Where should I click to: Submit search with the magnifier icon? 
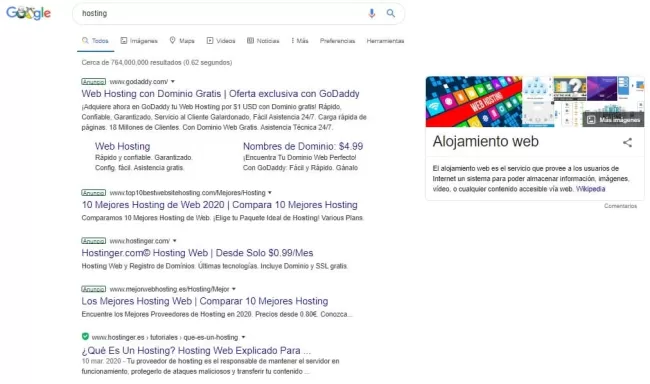tap(390, 13)
